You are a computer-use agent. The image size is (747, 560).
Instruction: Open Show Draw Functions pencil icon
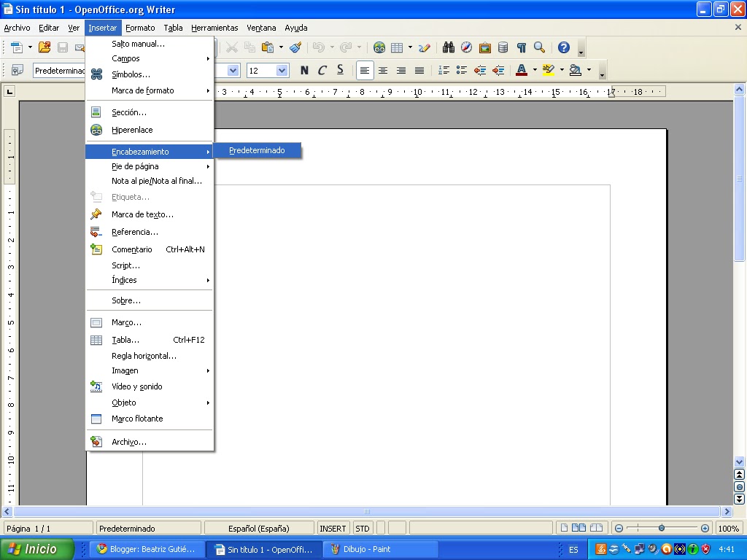[x=425, y=47]
